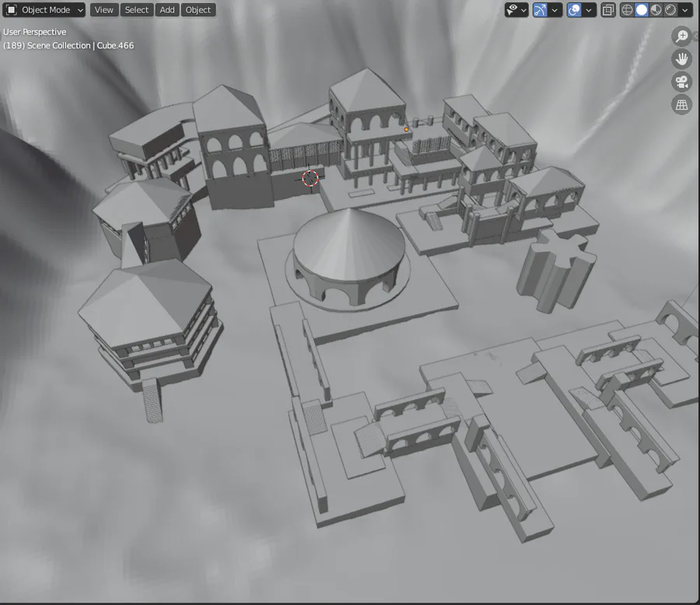Click the orange origin point of selected object

tap(406, 130)
